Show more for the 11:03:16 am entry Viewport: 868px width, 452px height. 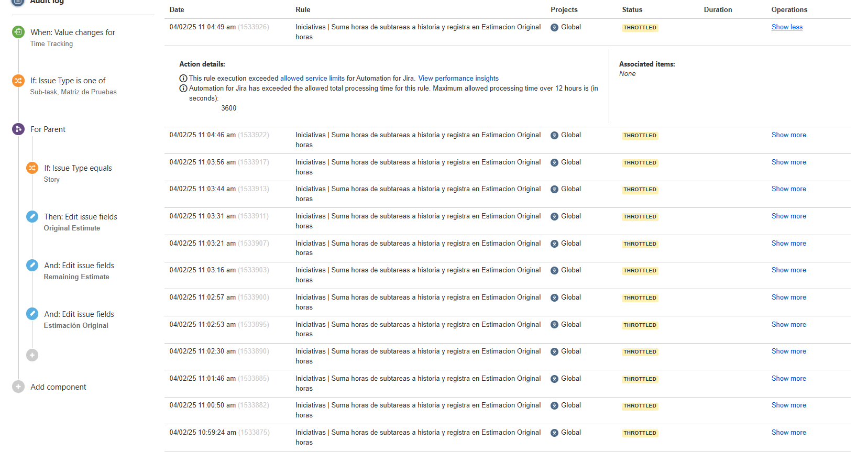point(789,270)
